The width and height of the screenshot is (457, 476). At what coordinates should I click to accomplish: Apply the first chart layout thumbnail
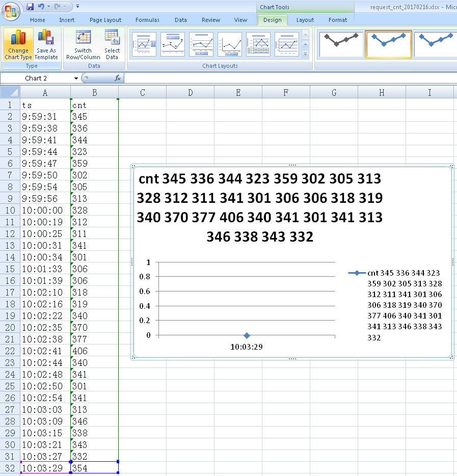point(144,44)
